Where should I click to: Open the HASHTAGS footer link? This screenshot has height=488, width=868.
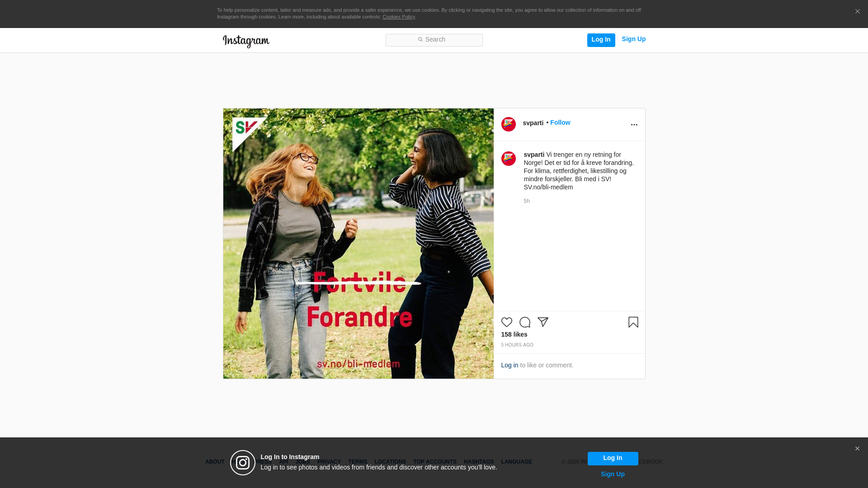pos(479,462)
